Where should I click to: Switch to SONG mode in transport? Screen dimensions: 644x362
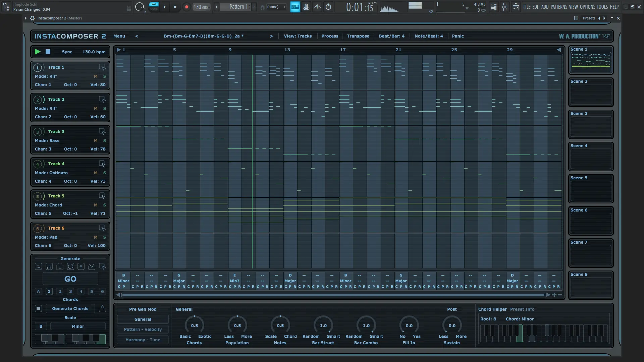pyautogui.click(x=154, y=9)
